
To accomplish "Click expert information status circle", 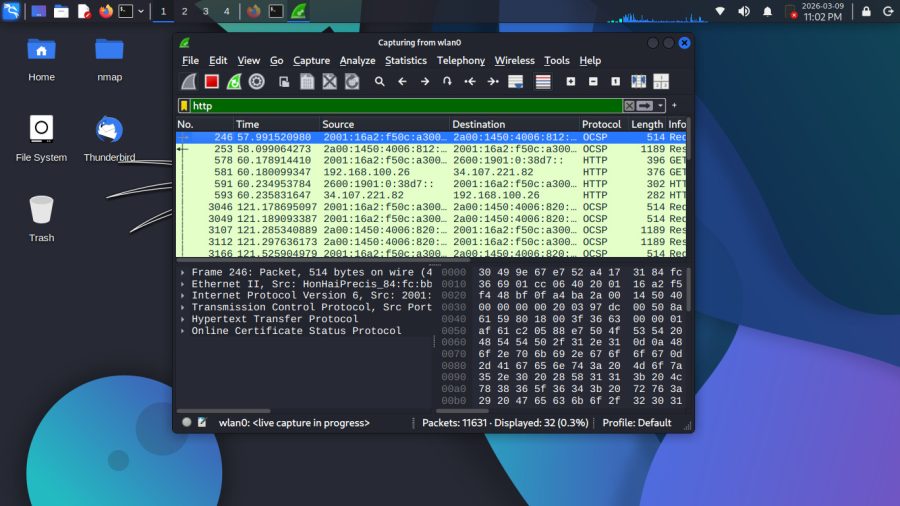I will pos(186,423).
